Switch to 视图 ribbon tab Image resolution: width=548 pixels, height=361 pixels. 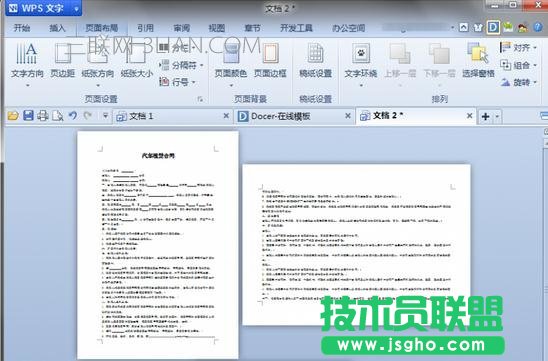pos(217,28)
